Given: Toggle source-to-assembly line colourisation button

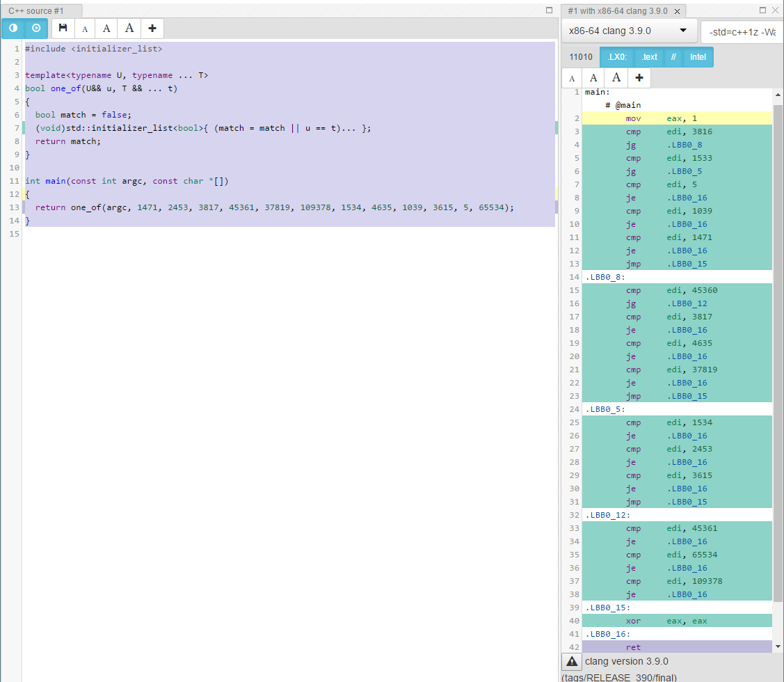Looking at the screenshot, I should pyautogui.click(x=13, y=29).
